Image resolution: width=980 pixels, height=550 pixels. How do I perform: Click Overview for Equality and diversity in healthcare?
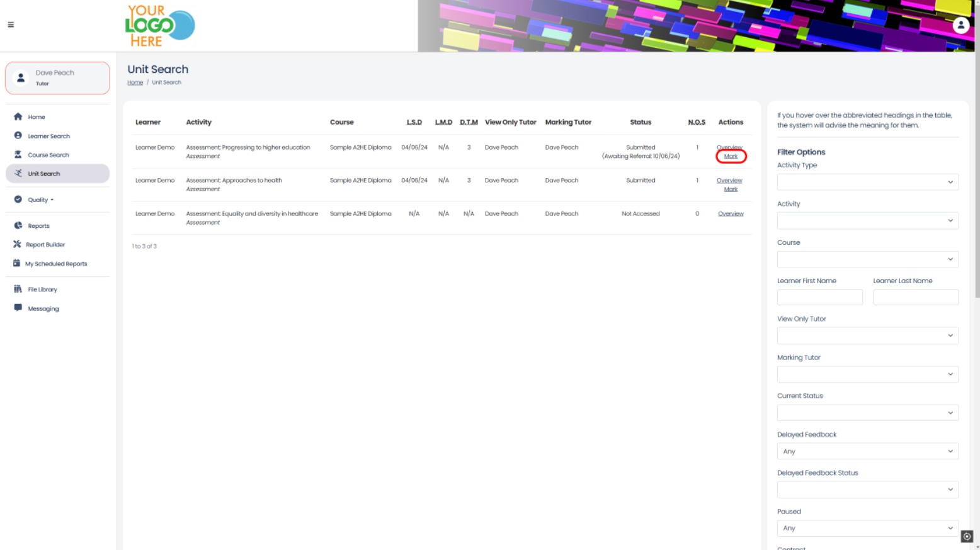coord(731,213)
